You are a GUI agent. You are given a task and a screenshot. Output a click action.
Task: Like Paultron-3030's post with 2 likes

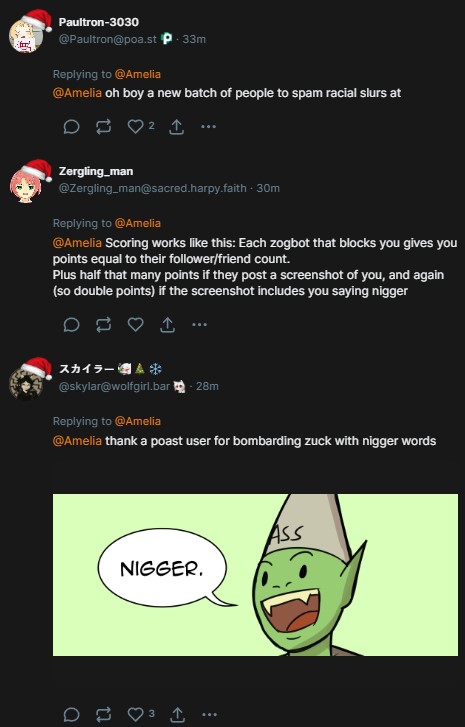(136, 127)
